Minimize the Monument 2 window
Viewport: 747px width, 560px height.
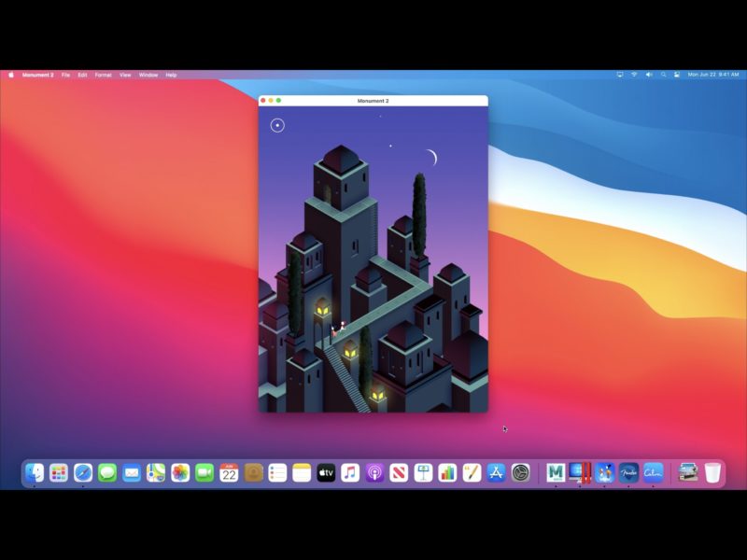(271, 101)
